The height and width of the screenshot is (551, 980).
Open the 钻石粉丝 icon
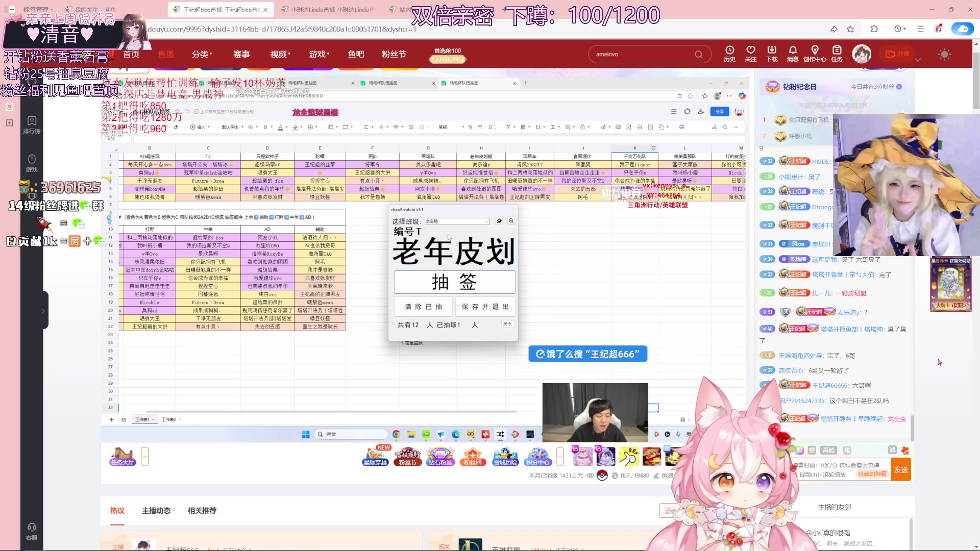coord(440,456)
